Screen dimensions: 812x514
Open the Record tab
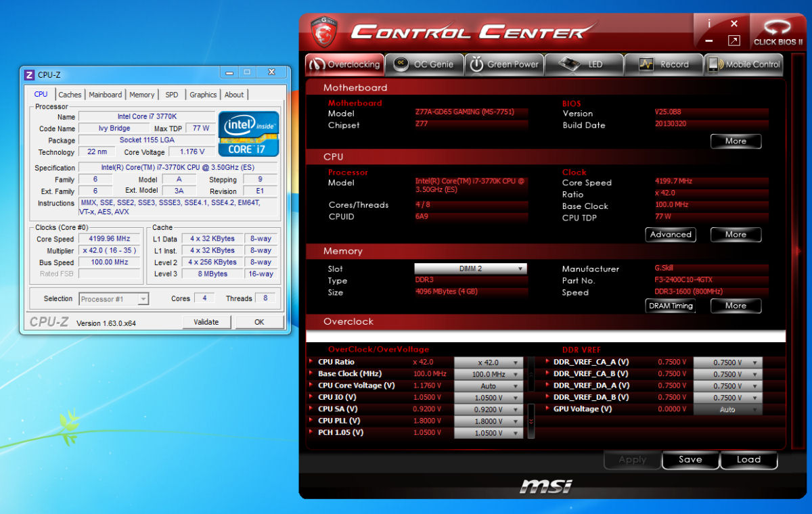[x=664, y=64]
